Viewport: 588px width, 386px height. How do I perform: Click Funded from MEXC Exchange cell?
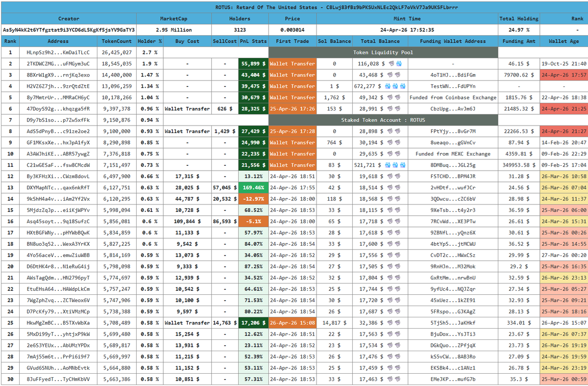453,154
